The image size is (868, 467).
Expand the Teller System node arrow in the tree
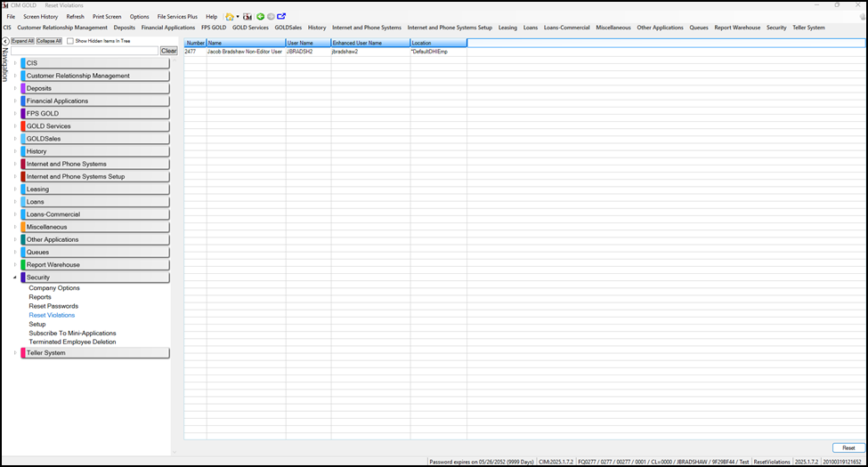(15, 352)
